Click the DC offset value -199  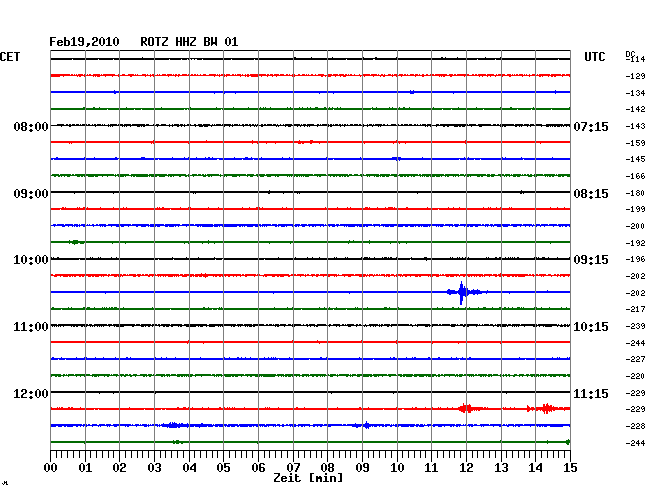(x=635, y=209)
